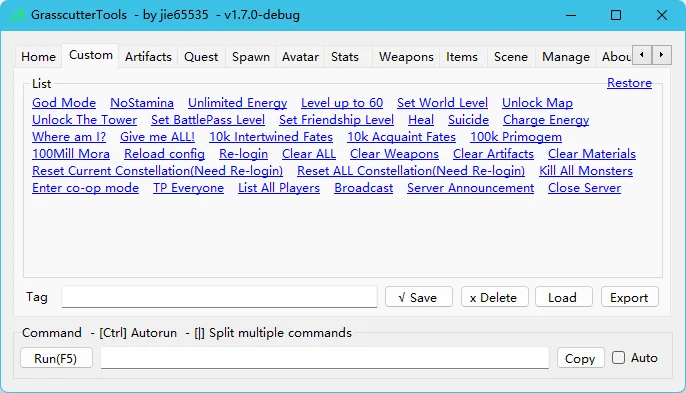Click the Run(F5) button
This screenshot has width=686, height=393.
[56, 358]
